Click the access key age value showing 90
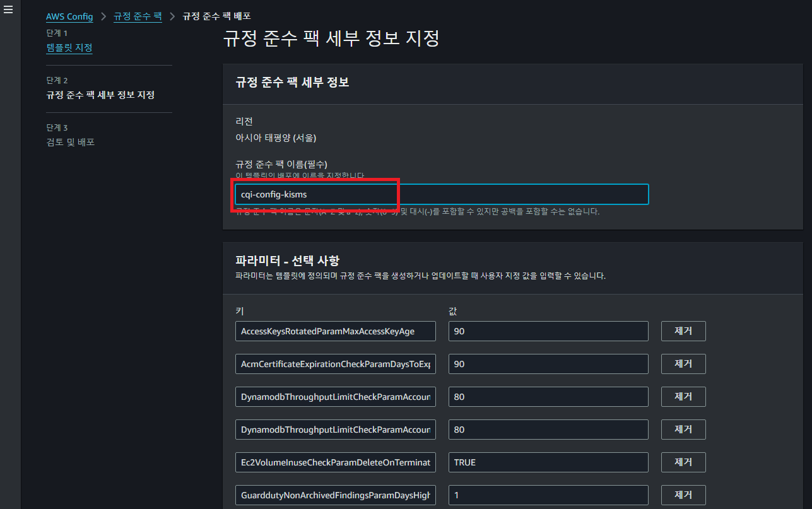812x509 pixels. coord(548,331)
